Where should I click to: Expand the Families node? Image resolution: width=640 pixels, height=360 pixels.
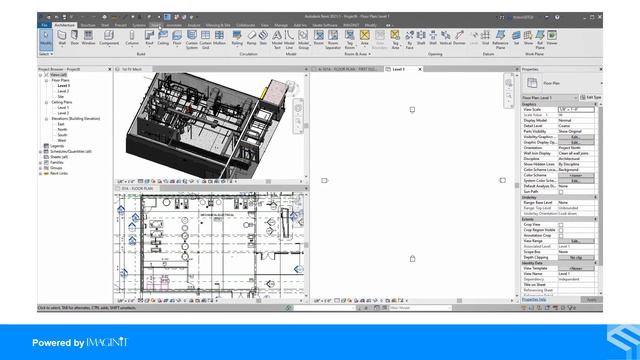pyautogui.click(x=40, y=162)
